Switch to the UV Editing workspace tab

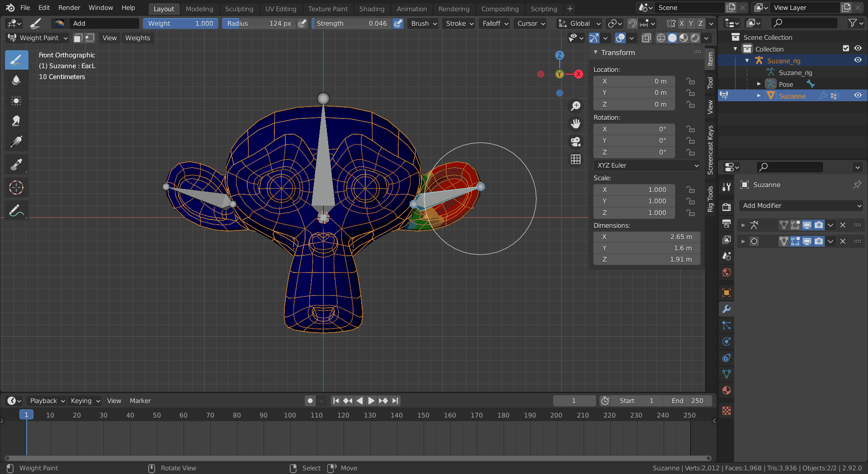281,9
